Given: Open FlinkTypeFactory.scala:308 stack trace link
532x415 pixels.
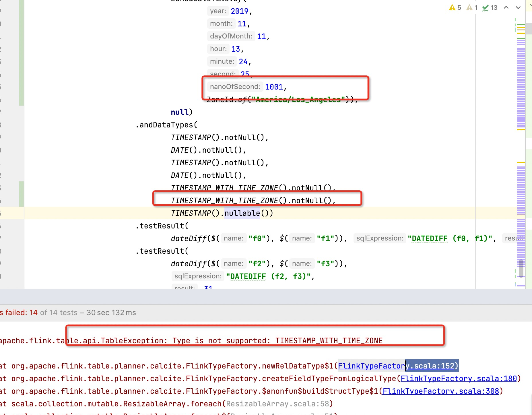Looking at the screenshot, I should tap(441, 391).
